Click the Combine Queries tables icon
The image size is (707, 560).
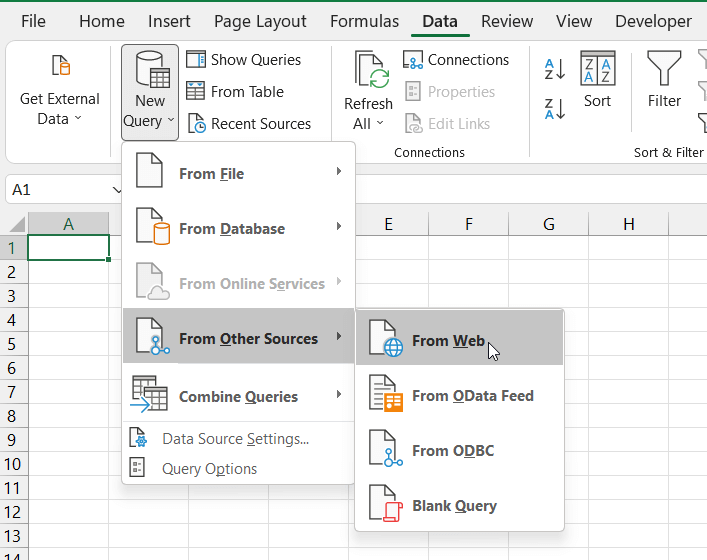tap(149, 394)
